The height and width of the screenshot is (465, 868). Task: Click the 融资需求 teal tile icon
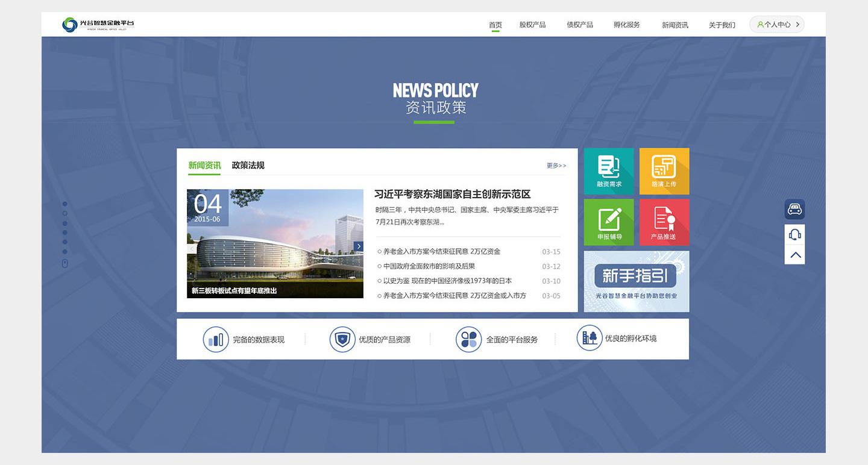608,167
